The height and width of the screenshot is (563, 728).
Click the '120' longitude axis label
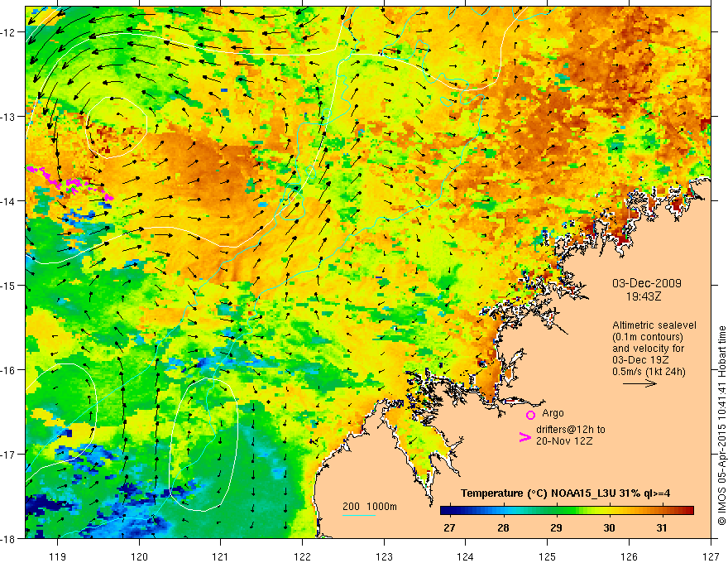139,556
